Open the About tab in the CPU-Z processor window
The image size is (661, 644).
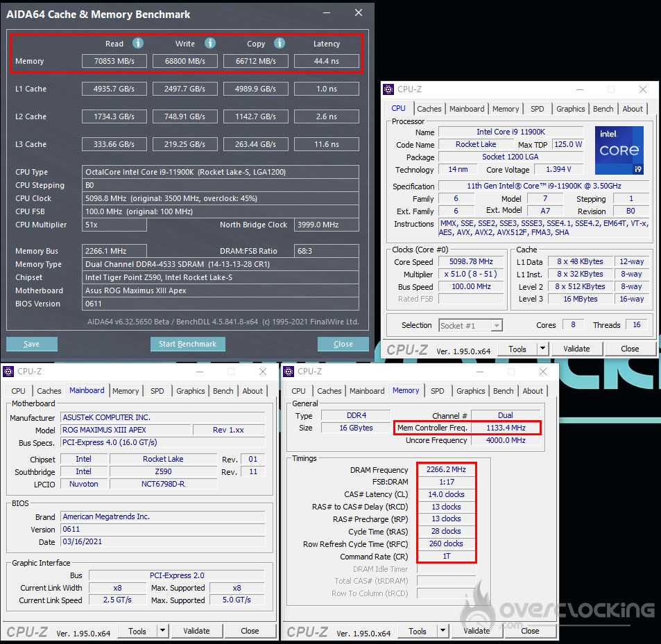(x=633, y=109)
